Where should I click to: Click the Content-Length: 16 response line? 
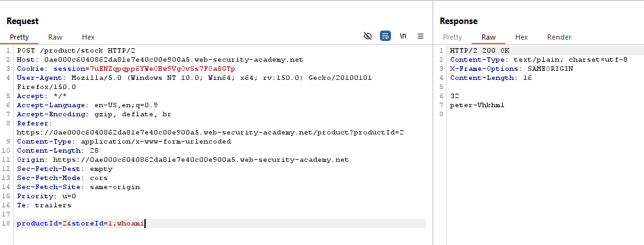click(x=490, y=77)
